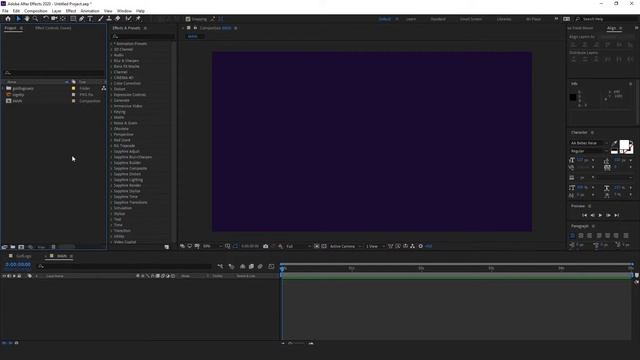Expand the Generate effects category
Screen dimensions: 640x360
point(111,100)
